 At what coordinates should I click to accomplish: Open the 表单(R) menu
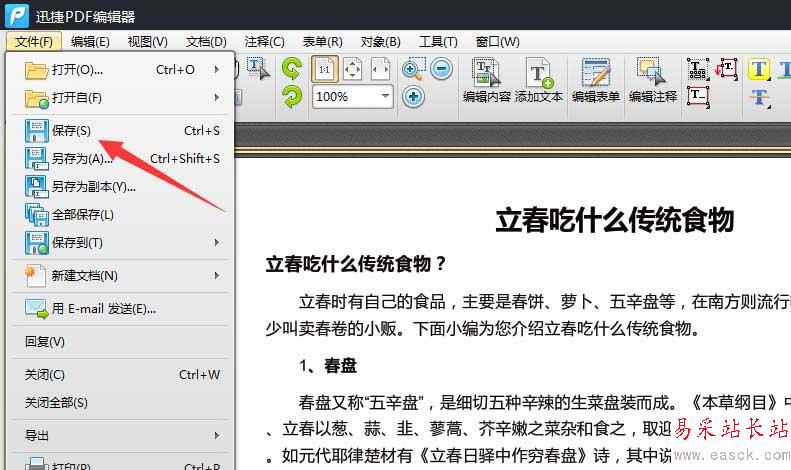click(x=322, y=41)
